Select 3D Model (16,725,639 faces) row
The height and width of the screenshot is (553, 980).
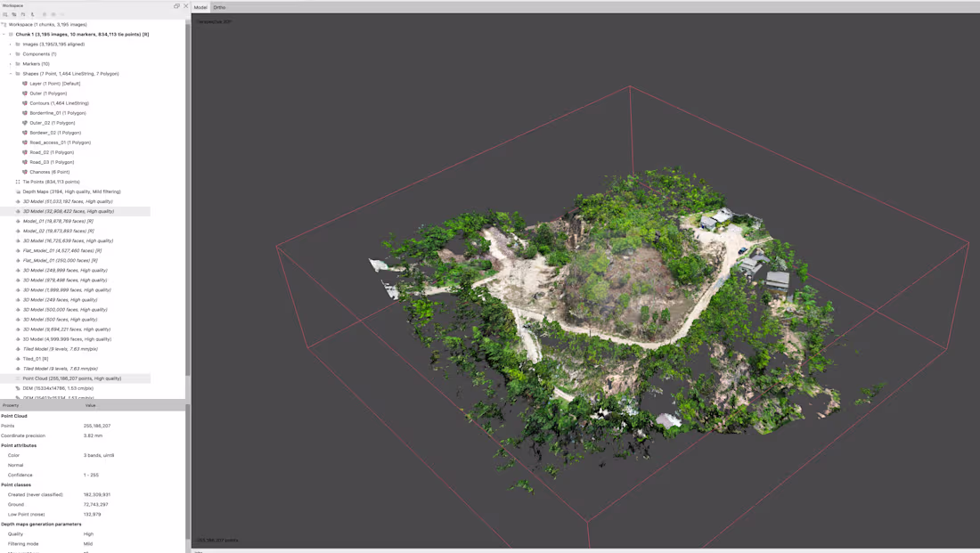pyautogui.click(x=75, y=241)
